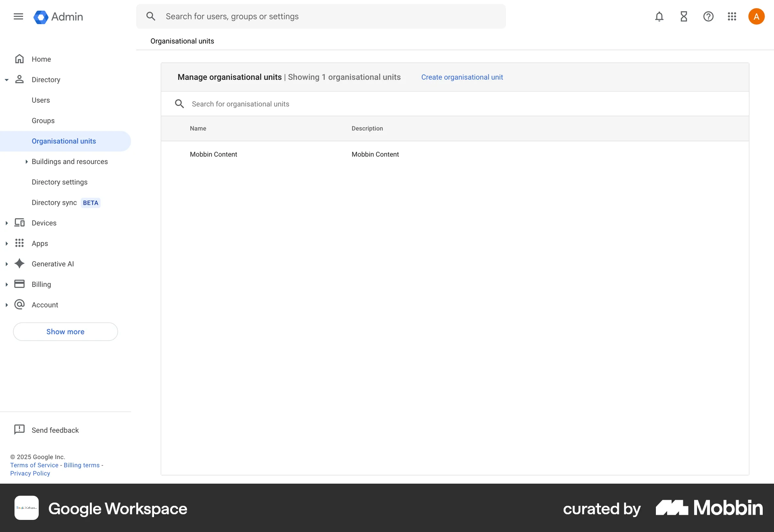Click the Show more button
The width and height of the screenshot is (774, 532).
pos(65,331)
